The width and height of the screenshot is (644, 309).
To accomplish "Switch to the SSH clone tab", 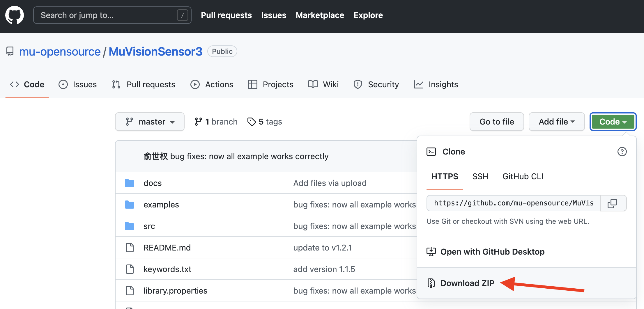I will pyautogui.click(x=480, y=176).
